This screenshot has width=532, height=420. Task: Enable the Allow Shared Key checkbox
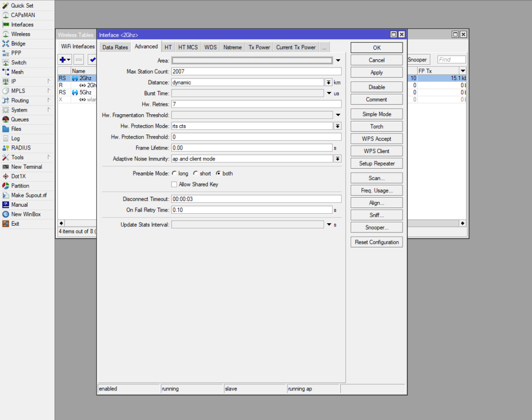(x=174, y=184)
